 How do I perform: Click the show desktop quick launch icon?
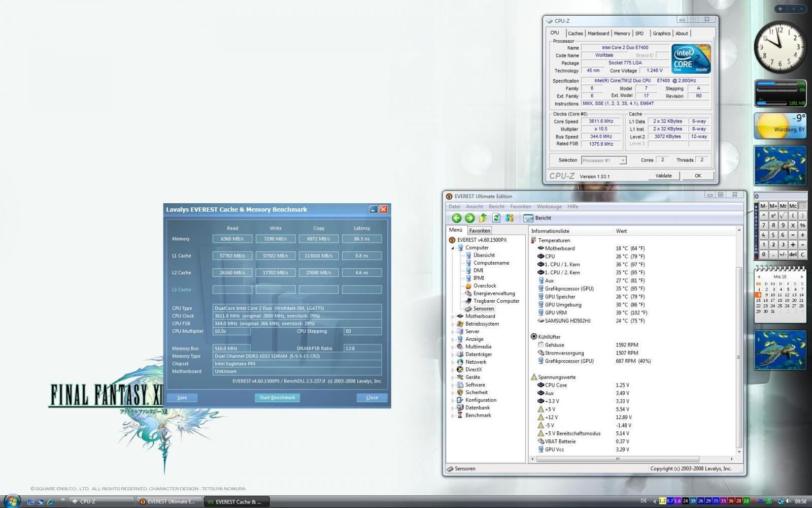[x=31, y=501]
